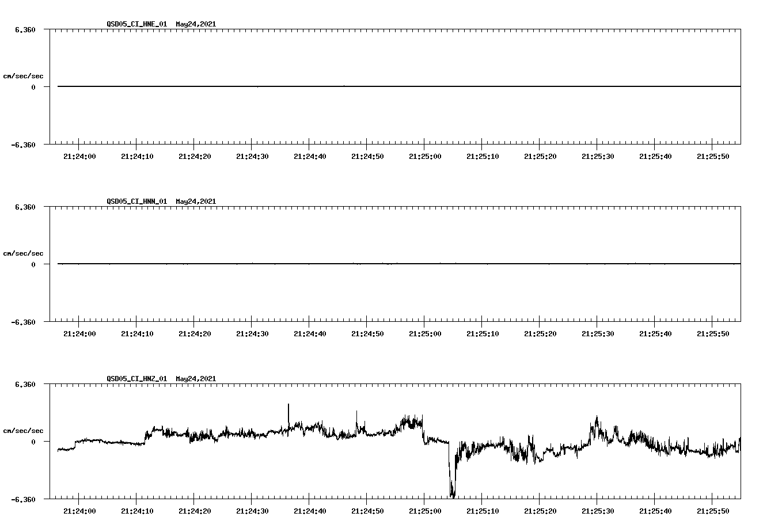Click the May24,2021 date on the HNZ plot
782x532 pixels.
coord(195,378)
